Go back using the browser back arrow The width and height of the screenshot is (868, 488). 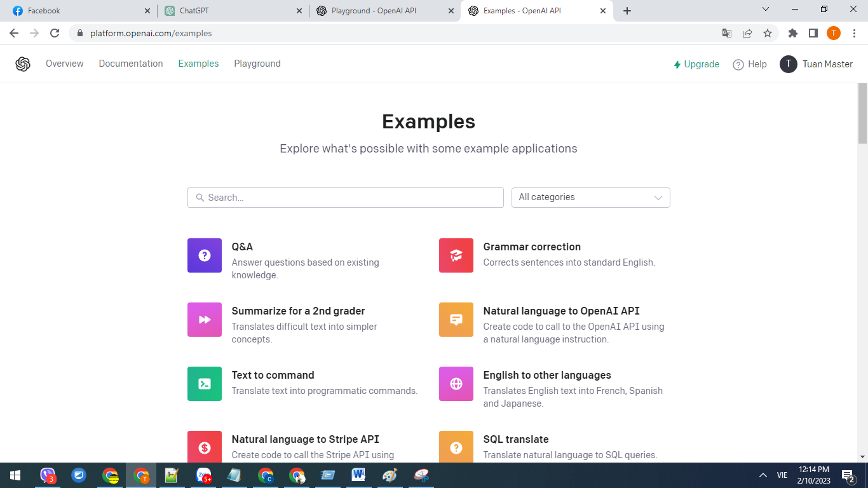[x=14, y=33]
